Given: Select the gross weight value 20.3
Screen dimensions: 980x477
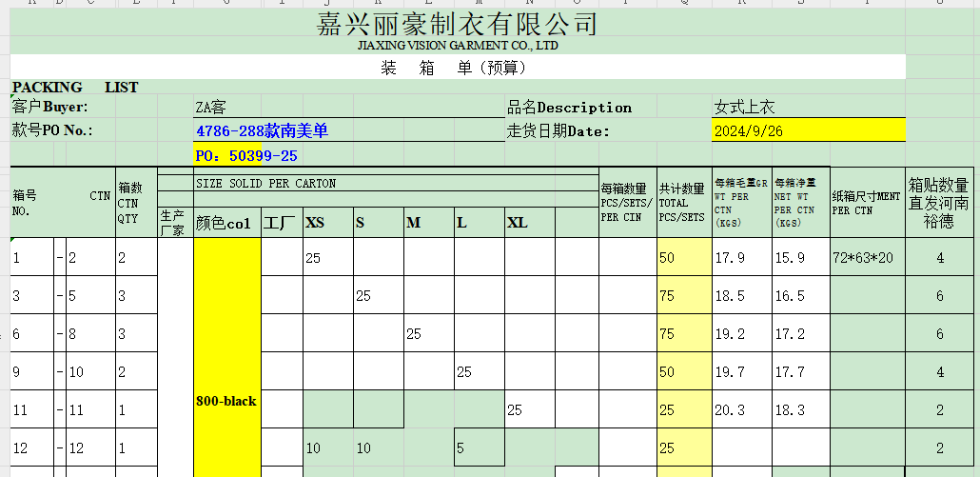Looking at the screenshot, I should click(730, 410).
